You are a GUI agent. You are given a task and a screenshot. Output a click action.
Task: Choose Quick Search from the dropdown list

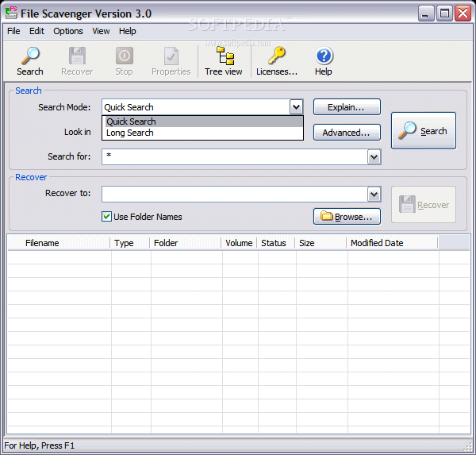coord(204,121)
